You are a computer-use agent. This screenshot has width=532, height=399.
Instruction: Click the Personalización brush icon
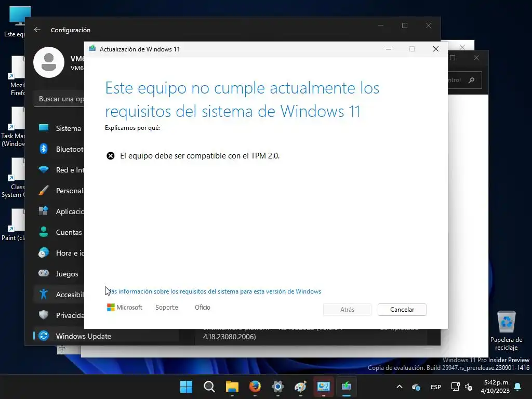(44, 191)
